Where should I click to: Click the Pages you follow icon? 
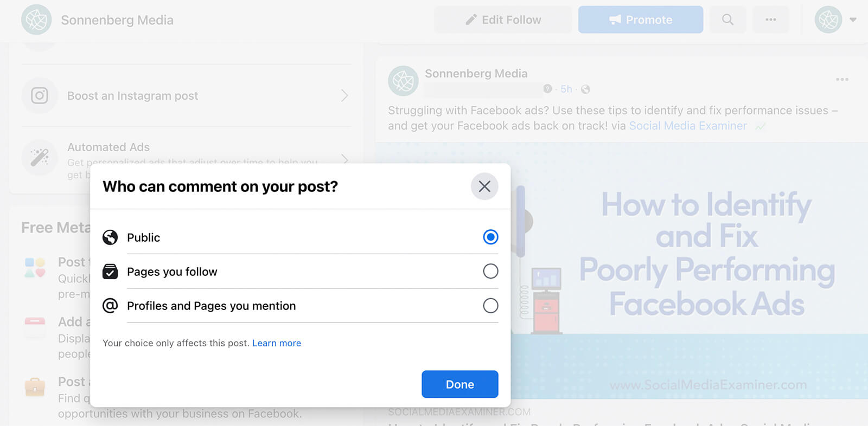point(110,272)
